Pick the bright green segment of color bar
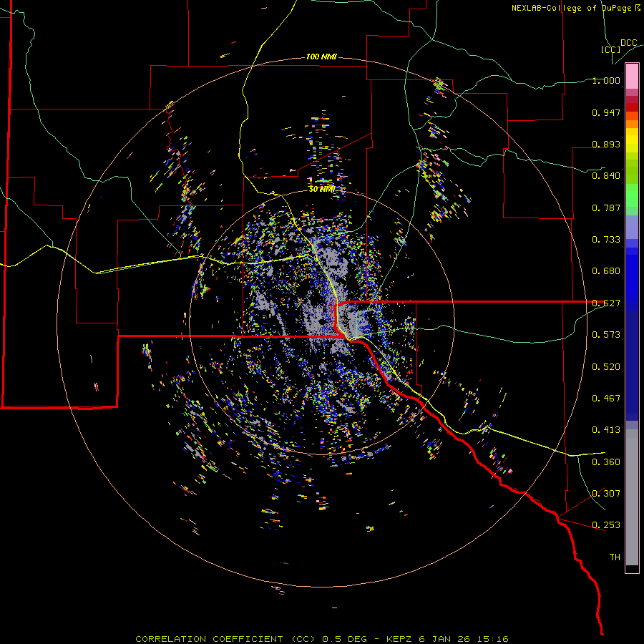 [632, 195]
